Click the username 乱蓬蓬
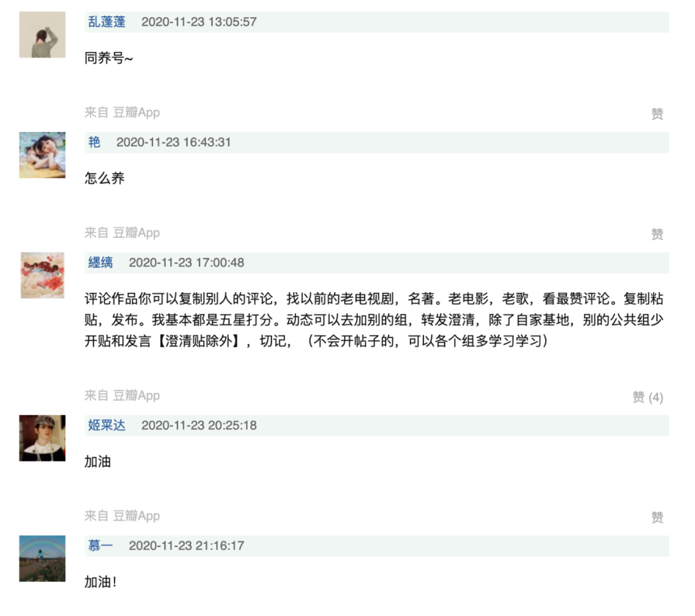Image resolution: width=695 pixels, height=616 pixels. click(107, 22)
